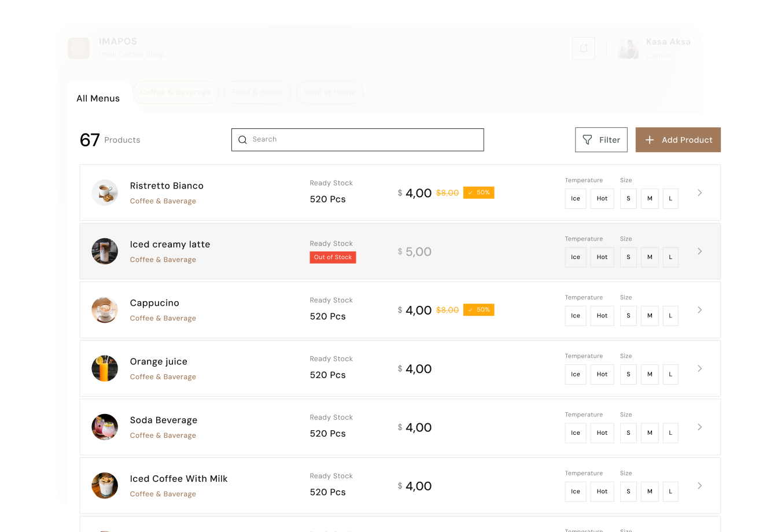The width and height of the screenshot is (759, 532).
Task: Click the Add Product button
Action: point(678,139)
